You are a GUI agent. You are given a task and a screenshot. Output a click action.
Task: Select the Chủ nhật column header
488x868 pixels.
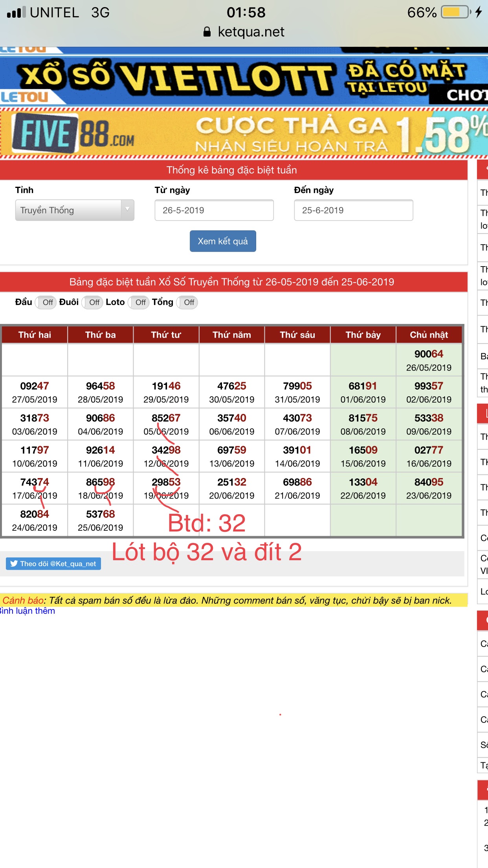pyautogui.click(x=429, y=335)
